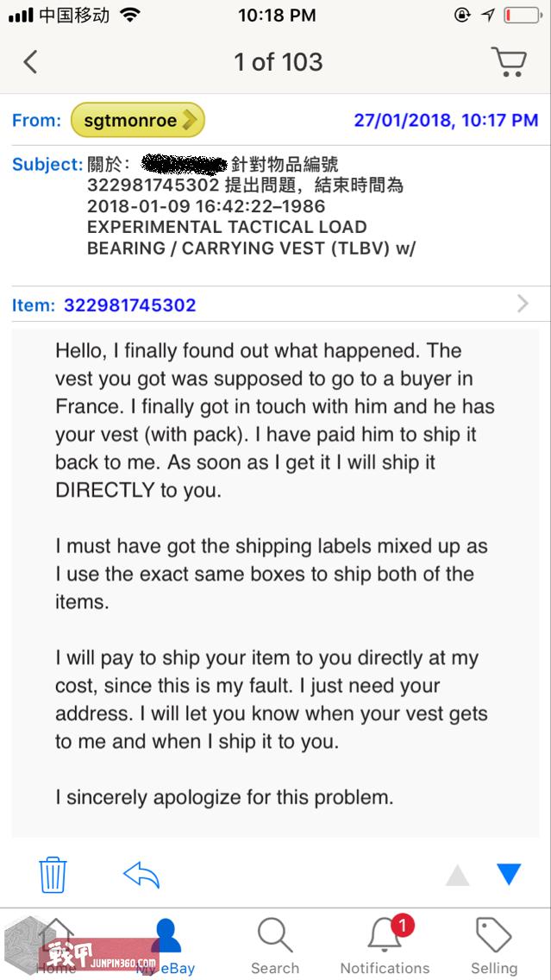Image resolution: width=551 pixels, height=980 pixels.
Task: Tap the down triangle to view next message
Action: click(x=507, y=874)
